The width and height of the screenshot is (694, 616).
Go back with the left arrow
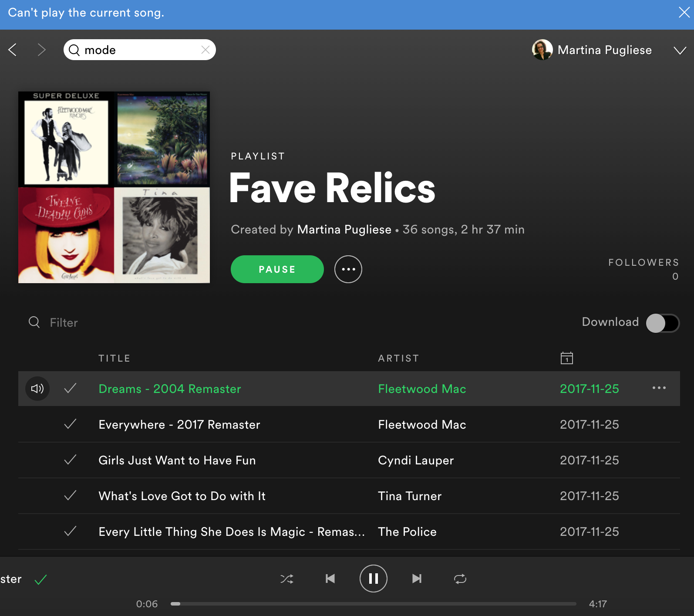click(x=13, y=50)
